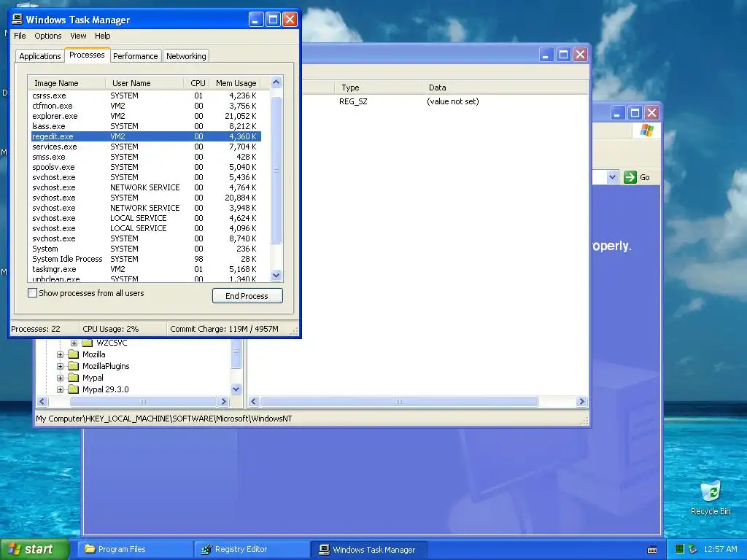Select the MozillaPlugins folder icon
This screenshot has height=560, width=747.
click(73, 366)
